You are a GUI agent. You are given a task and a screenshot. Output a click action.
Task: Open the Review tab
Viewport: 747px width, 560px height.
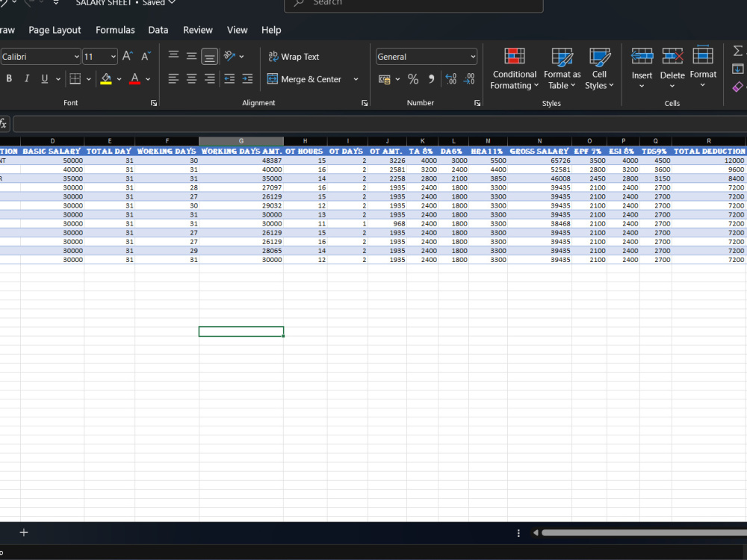(198, 30)
